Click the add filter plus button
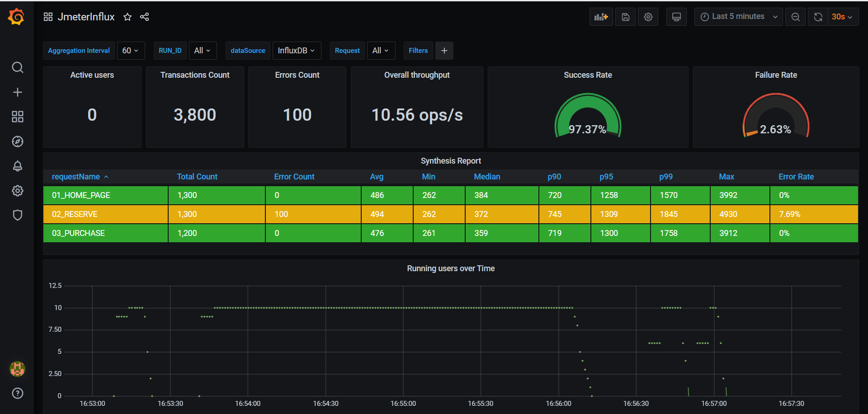 [444, 51]
